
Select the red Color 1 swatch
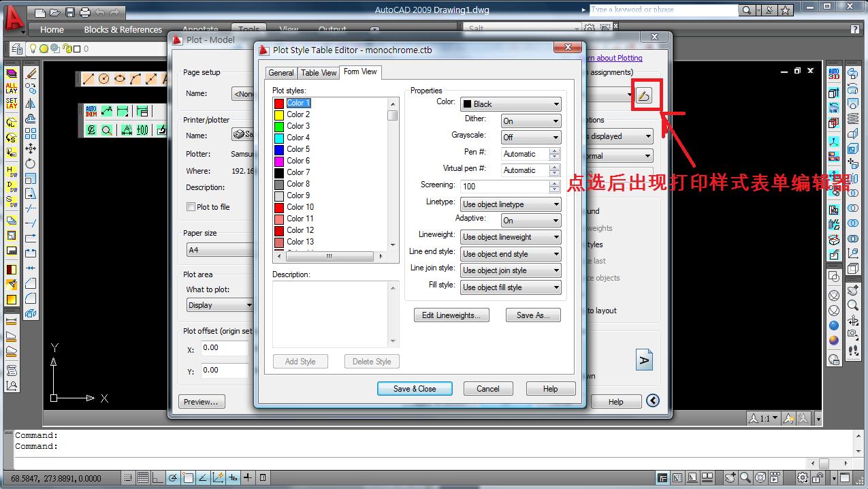[x=279, y=104]
